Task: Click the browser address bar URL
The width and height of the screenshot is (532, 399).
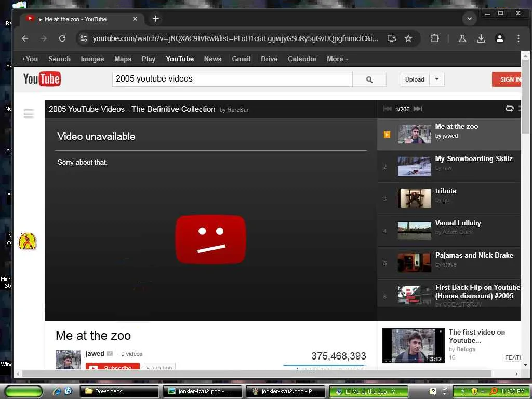Action: pos(235,38)
